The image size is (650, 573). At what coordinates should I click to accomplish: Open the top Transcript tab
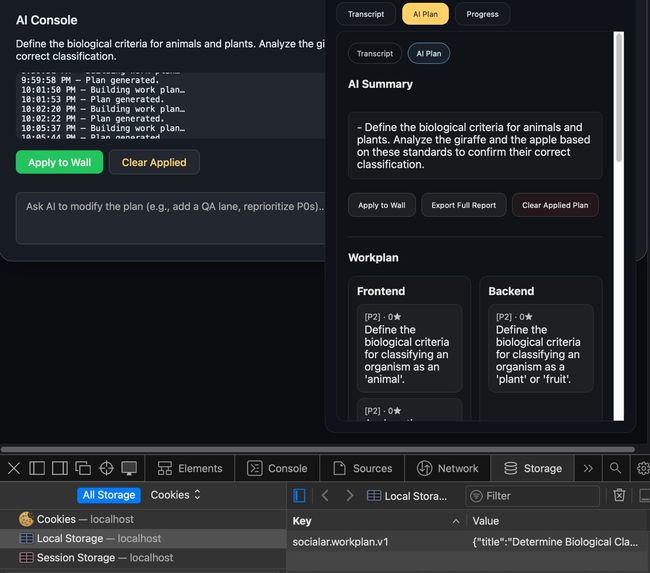coord(366,14)
